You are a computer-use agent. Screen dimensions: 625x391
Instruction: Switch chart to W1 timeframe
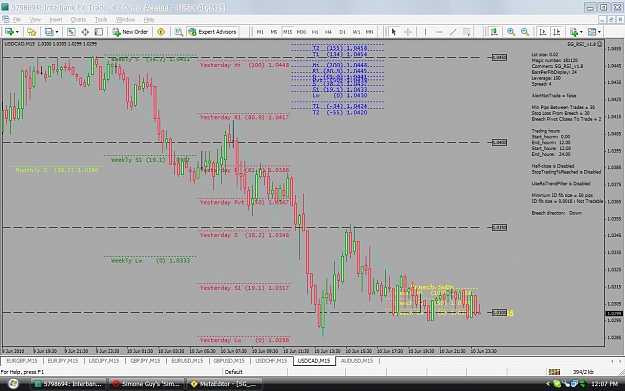356,32
